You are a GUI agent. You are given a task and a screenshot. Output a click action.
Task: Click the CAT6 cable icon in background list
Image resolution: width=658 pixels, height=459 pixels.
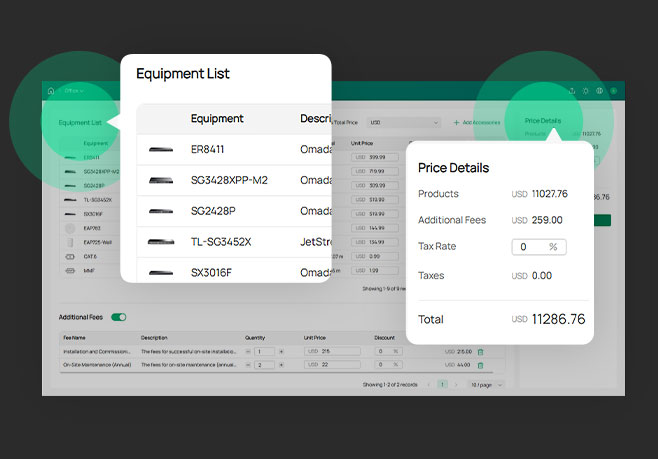coord(70,257)
